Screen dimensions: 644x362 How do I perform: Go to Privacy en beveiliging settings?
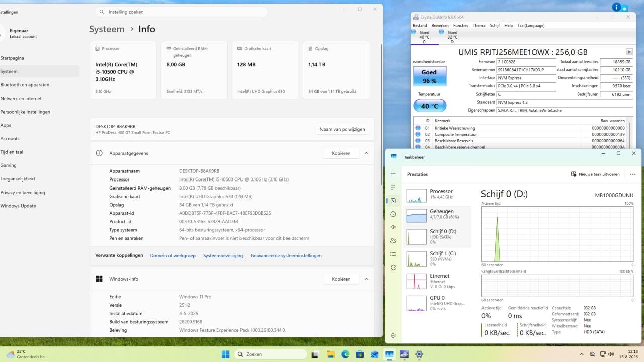(x=39, y=192)
